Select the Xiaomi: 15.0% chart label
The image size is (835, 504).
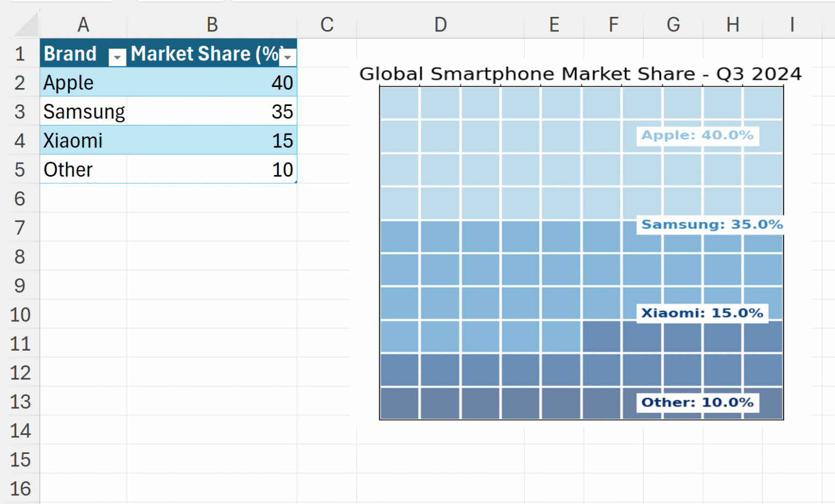(x=702, y=313)
